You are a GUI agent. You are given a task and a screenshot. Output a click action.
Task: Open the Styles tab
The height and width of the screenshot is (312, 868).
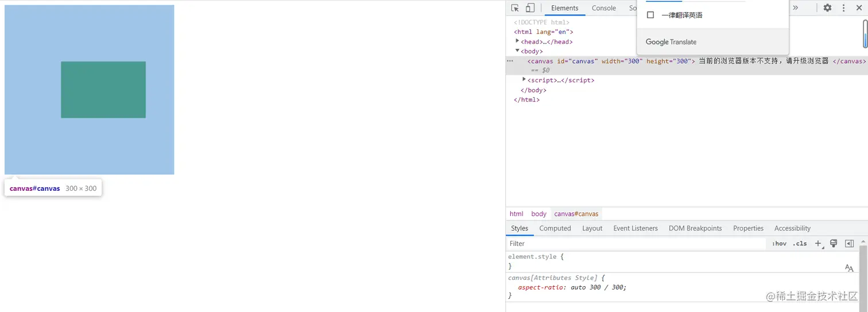pos(520,228)
